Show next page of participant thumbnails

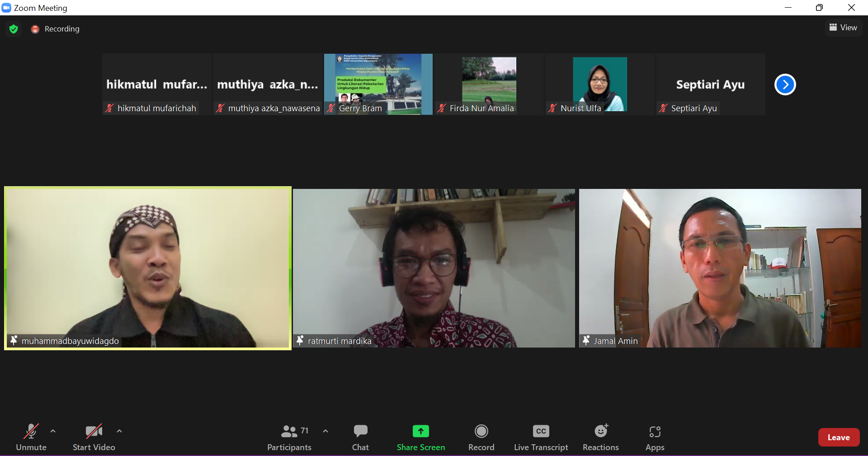tap(785, 85)
